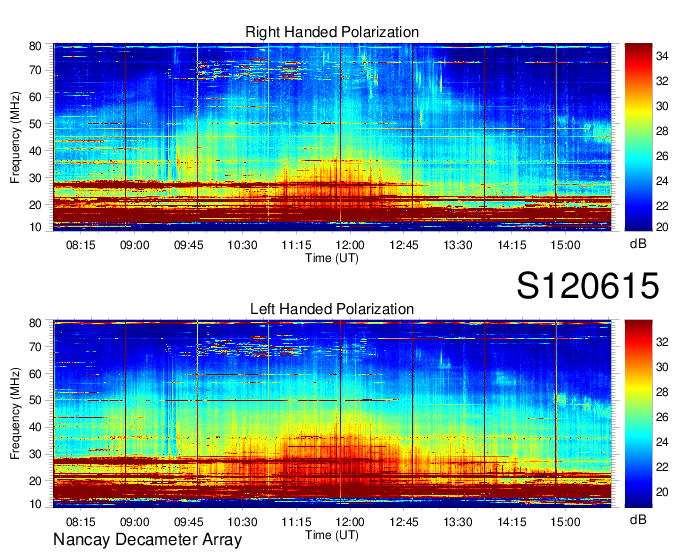The width and height of the screenshot is (680, 552).
Task: Click the "10" frequency tick on the right-handed plot
Action: coord(35,227)
